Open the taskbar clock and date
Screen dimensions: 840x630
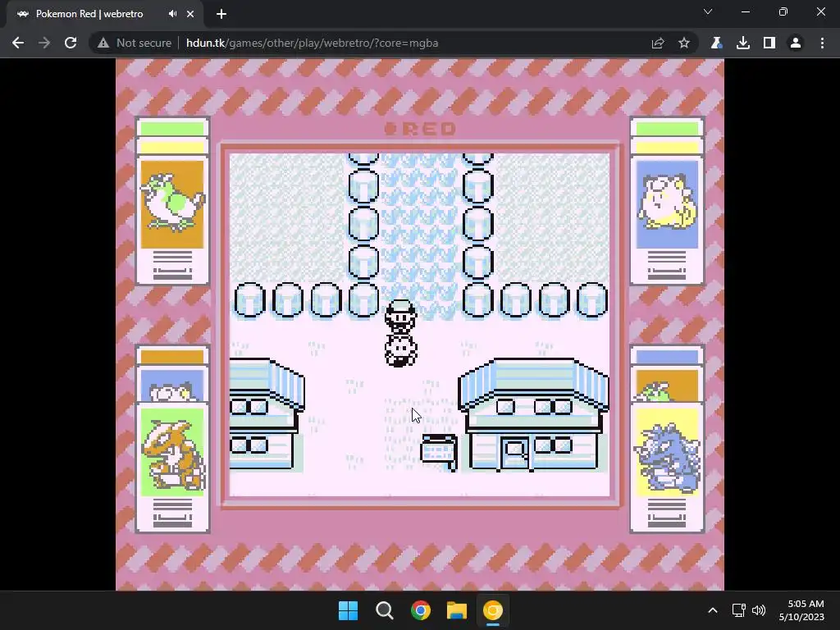[801, 610]
